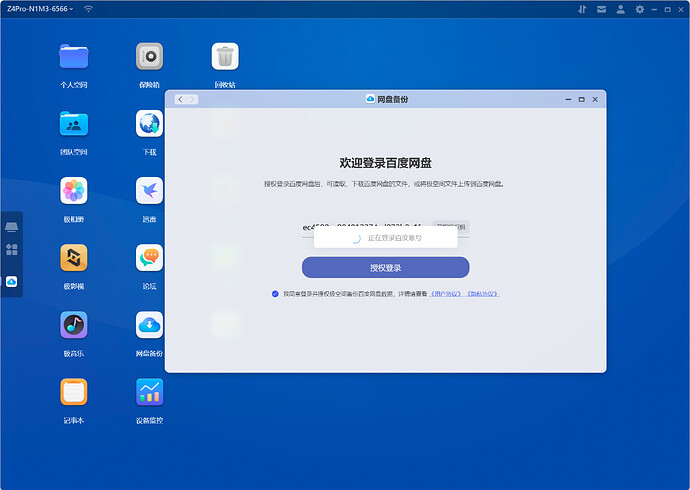Open the 论坛 forum app

coord(149,257)
